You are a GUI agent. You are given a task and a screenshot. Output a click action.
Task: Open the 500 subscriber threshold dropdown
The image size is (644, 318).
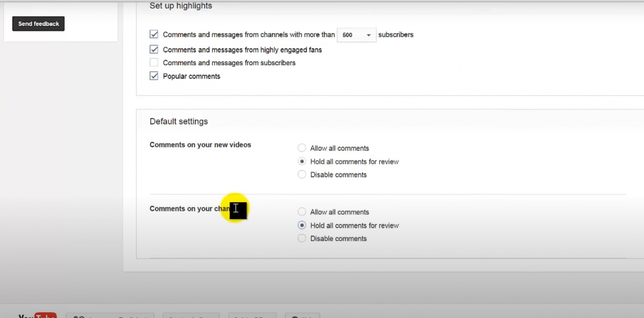(x=356, y=35)
